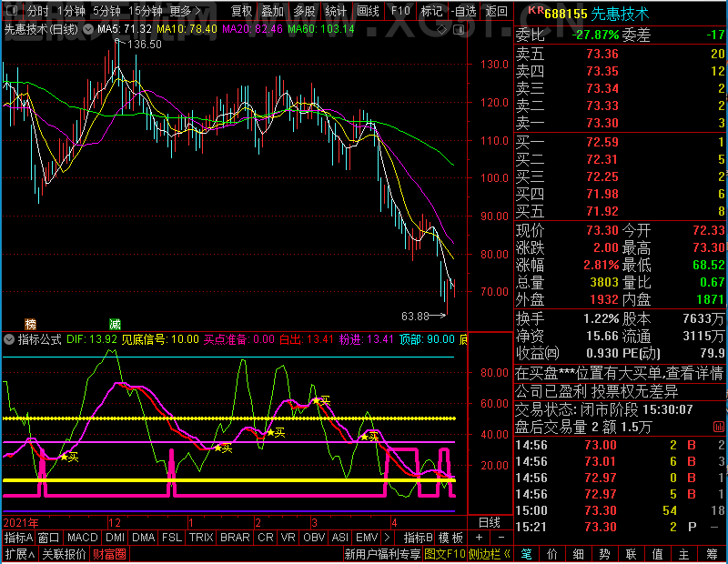Select the 15分钟 period
The width and height of the screenshot is (728, 564).
[x=145, y=11]
